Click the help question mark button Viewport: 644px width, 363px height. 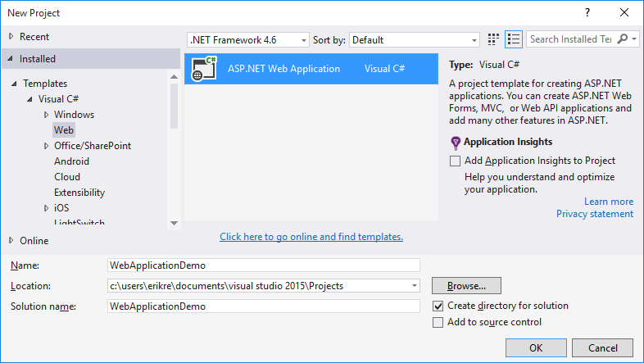588,13
